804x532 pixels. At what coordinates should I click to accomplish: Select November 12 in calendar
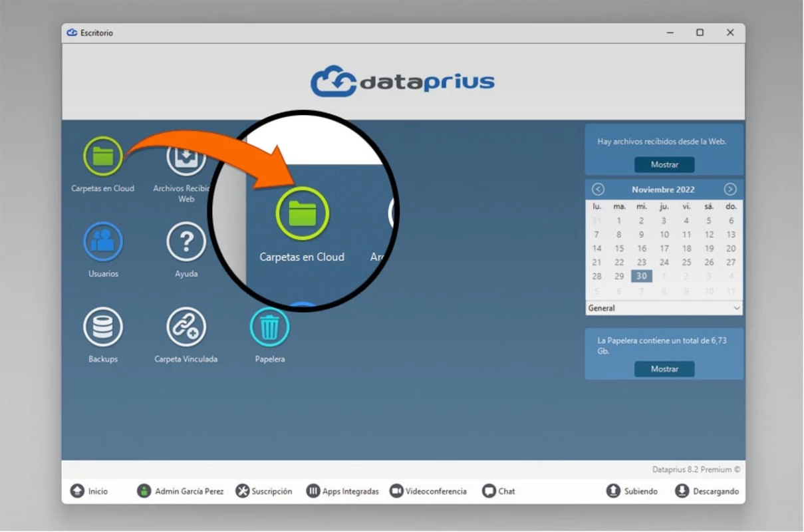click(709, 235)
